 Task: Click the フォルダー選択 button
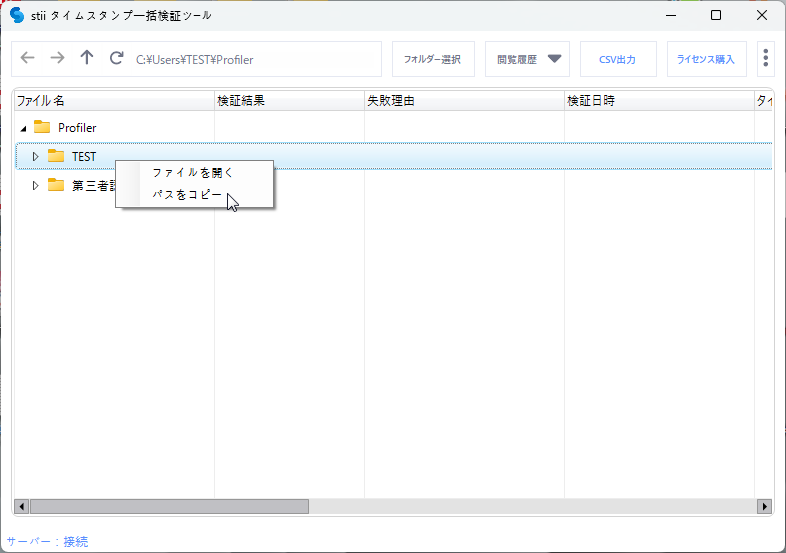[x=432, y=59]
